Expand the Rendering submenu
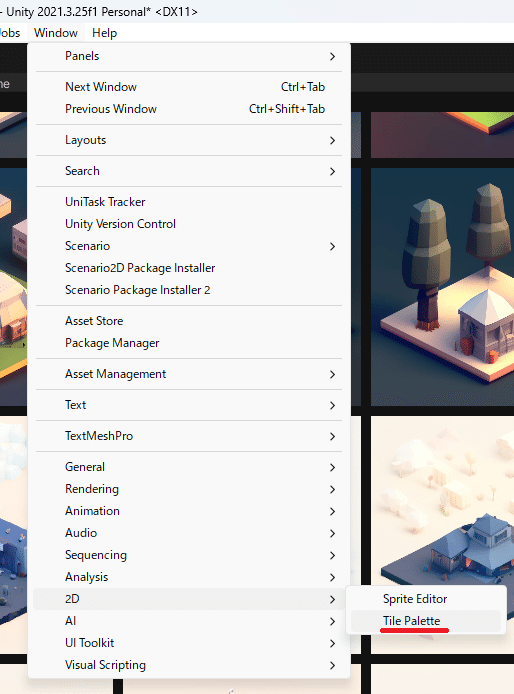Screen dimensions: 514x694 (x=189, y=489)
